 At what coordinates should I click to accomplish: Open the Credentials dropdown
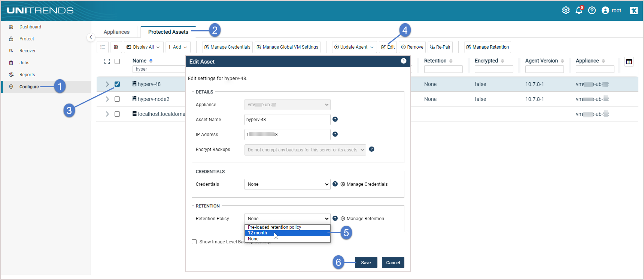click(287, 184)
